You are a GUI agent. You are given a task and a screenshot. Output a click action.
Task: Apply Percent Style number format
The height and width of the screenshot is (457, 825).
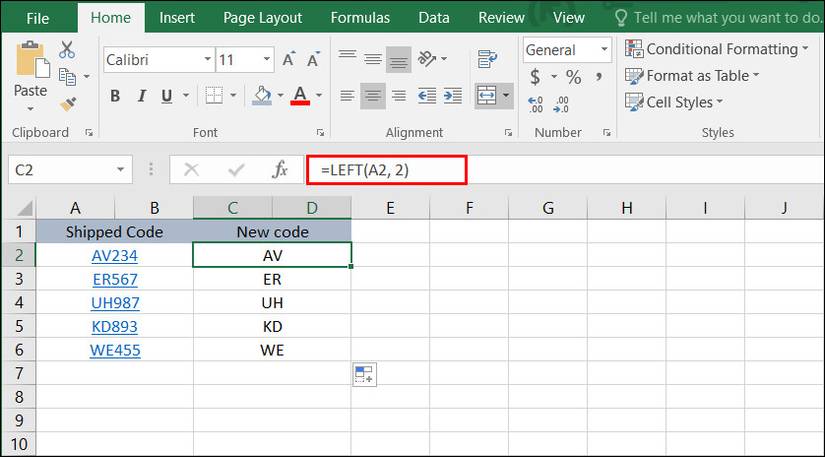(573, 77)
